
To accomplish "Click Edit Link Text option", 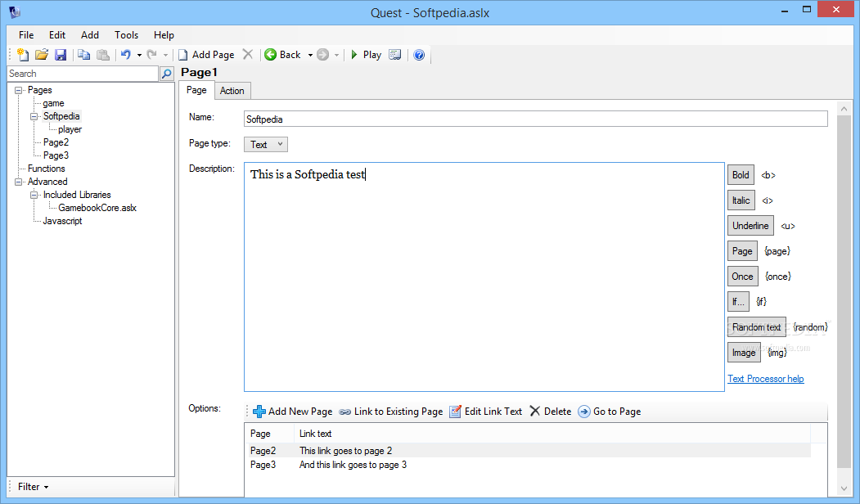I will (485, 412).
